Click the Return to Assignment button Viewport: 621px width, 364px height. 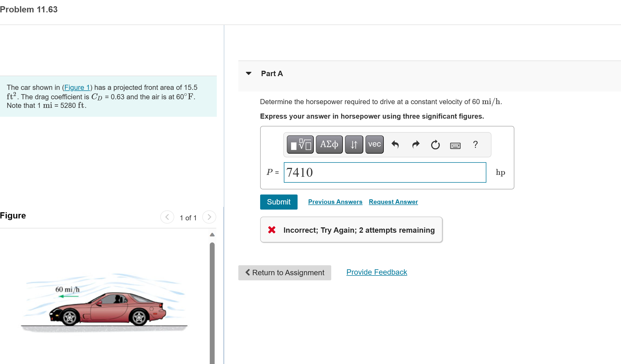click(284, 273)
